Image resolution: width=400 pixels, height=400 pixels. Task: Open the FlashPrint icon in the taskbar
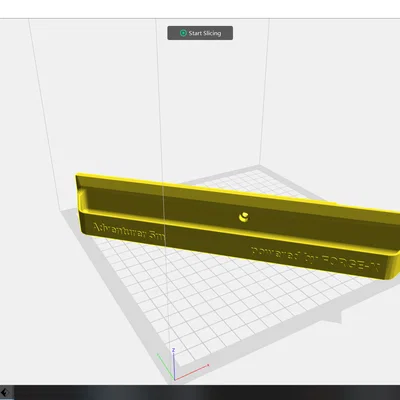point(5,393)
